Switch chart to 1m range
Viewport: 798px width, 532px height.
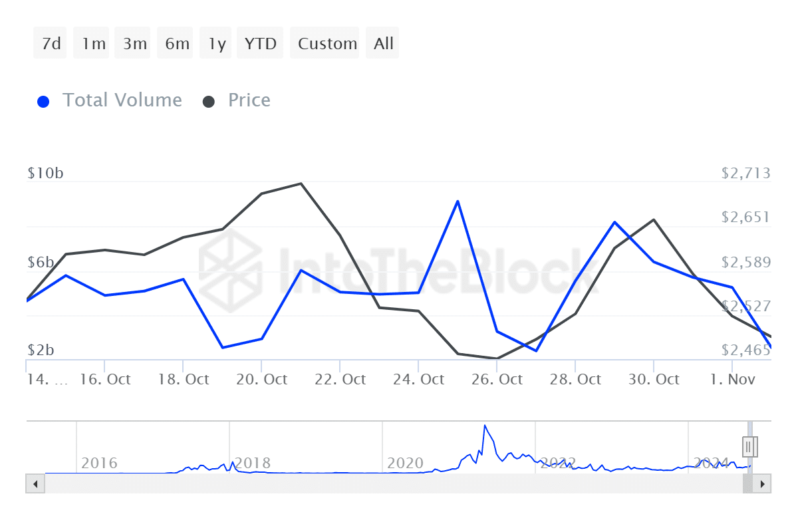tap(94, 44)
